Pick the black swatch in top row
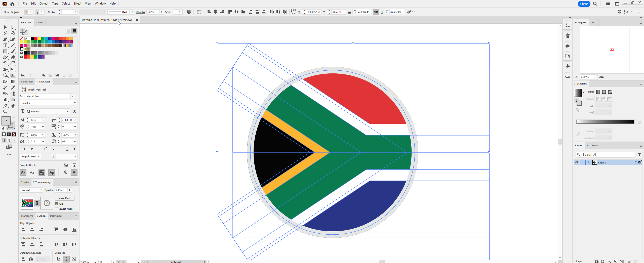644x263 pixels. (x=32, y=38)
